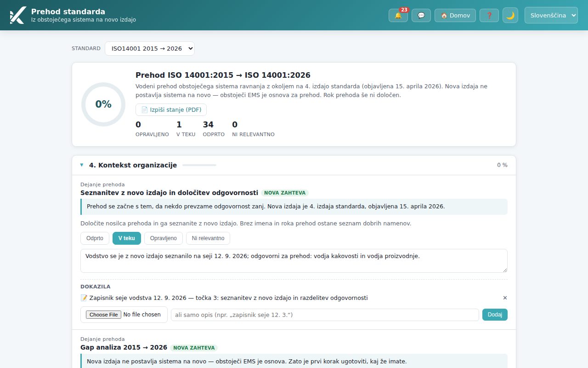Click the Gap analiza 2015 → 2026 title
588x368 pixels.
pos(124,348)
